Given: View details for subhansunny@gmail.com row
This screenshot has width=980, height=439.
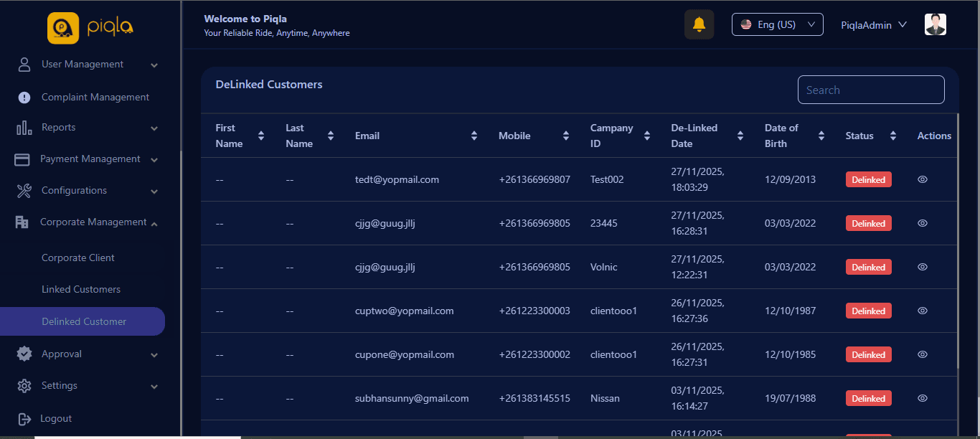Looking at the screenshot, I should click(x=923, y=398).
